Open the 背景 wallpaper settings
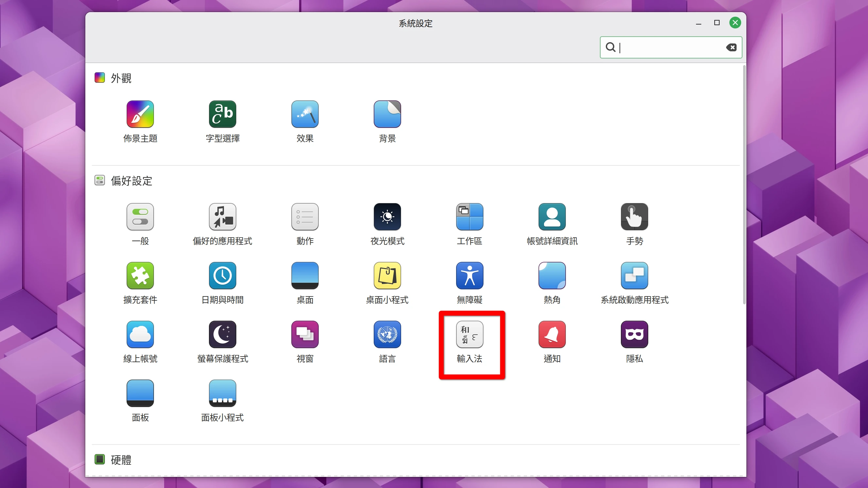Image resolution: width=868 pixels, height=488 pixels. pyautogui.click(x=387, y=121)
